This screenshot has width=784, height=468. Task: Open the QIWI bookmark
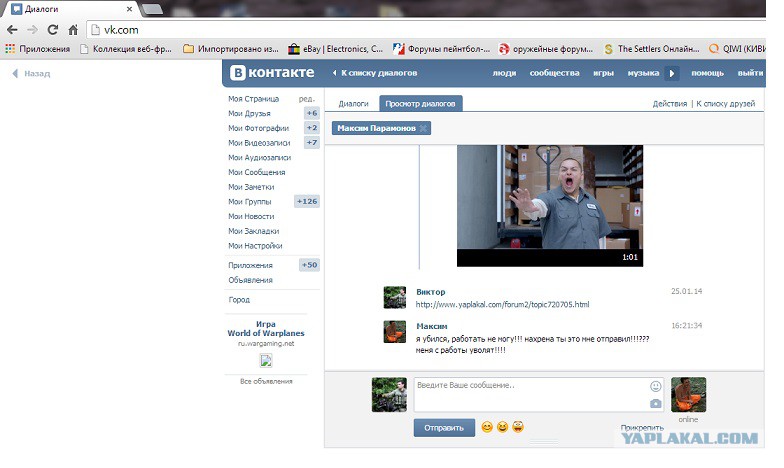tap(737, 49)
